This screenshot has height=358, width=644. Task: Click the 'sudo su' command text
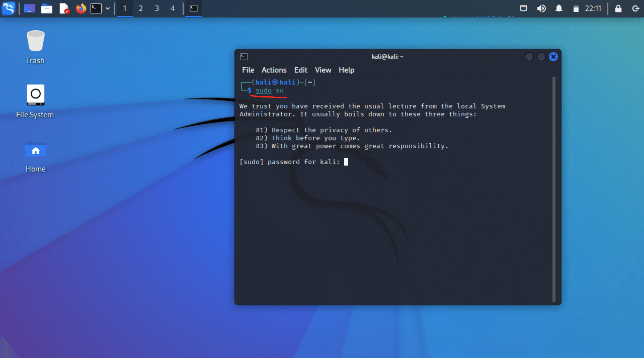coord(270,90)
